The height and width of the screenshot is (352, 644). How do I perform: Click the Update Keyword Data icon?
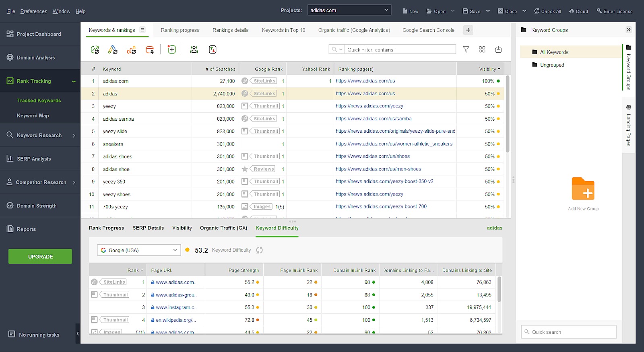coord(113,49)
